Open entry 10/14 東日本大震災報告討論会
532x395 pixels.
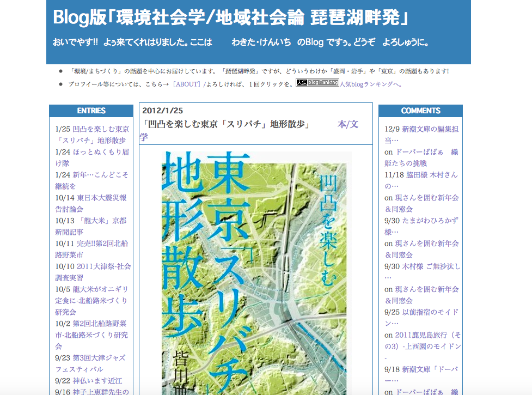[91, 203]
